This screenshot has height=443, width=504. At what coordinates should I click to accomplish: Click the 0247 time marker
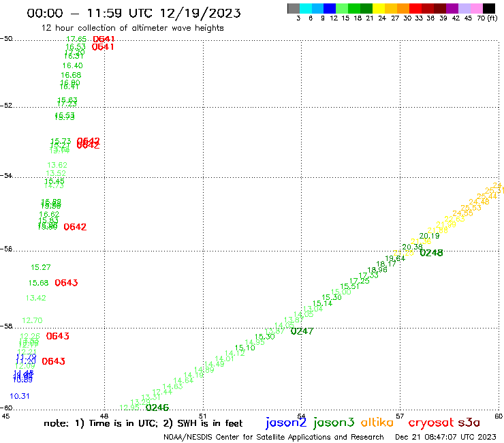tap(302, 331)
